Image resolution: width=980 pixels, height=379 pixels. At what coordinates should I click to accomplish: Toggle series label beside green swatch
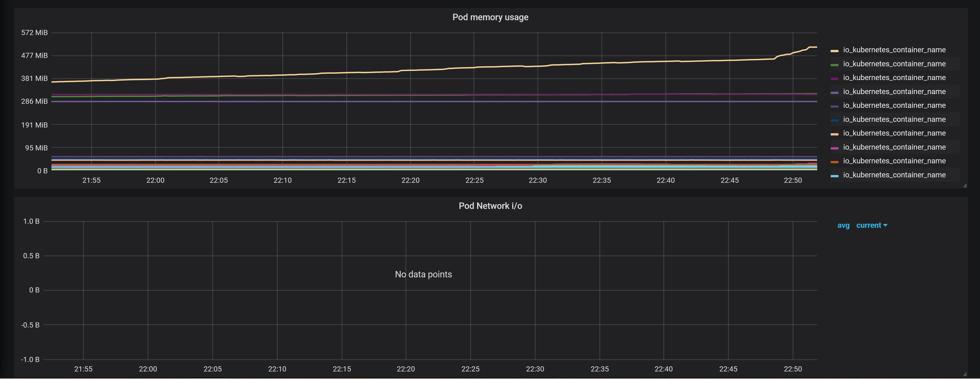(894, 64)
